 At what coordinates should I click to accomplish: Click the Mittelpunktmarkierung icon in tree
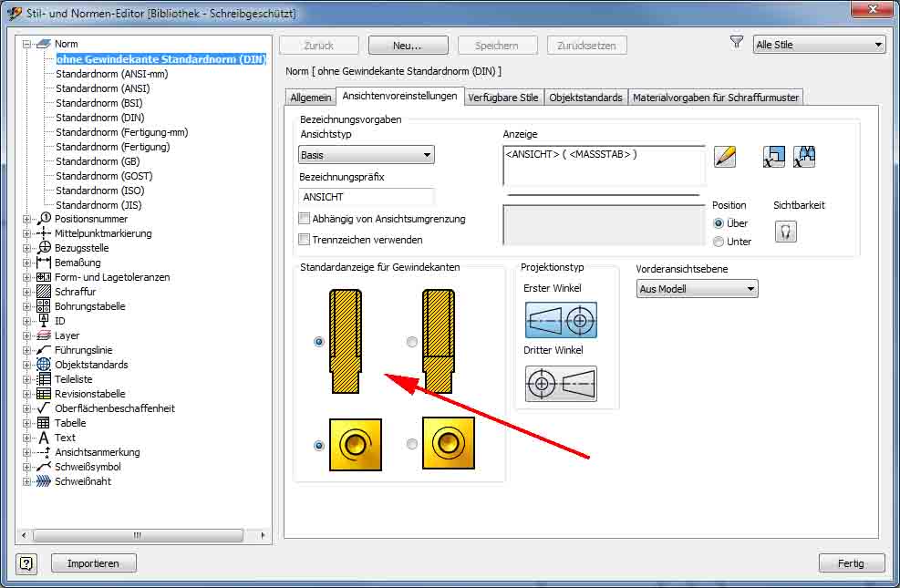[44, 232]
